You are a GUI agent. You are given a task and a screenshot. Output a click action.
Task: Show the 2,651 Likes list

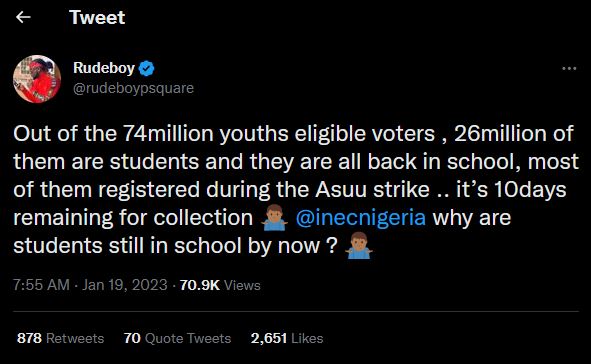point(287,338)
